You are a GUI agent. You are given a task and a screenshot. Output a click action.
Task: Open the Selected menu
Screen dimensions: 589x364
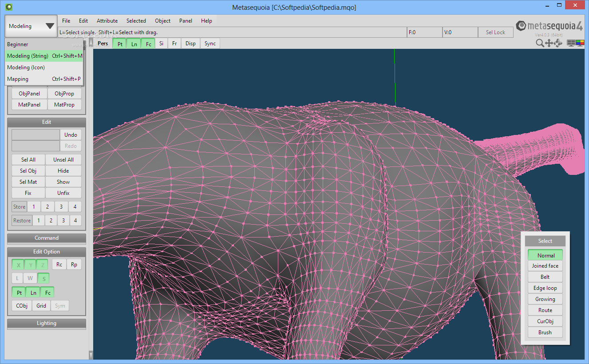[136, 21]
